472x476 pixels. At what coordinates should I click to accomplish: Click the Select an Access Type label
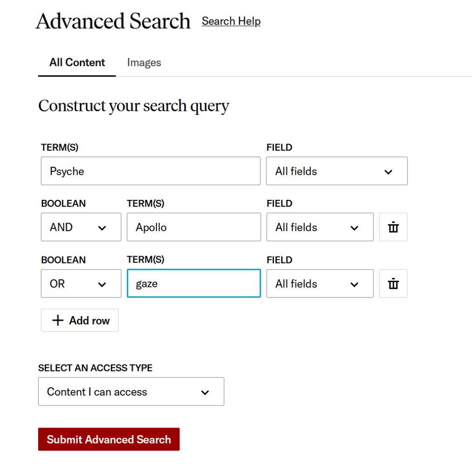pyautogui.click(x=95, y=368)
